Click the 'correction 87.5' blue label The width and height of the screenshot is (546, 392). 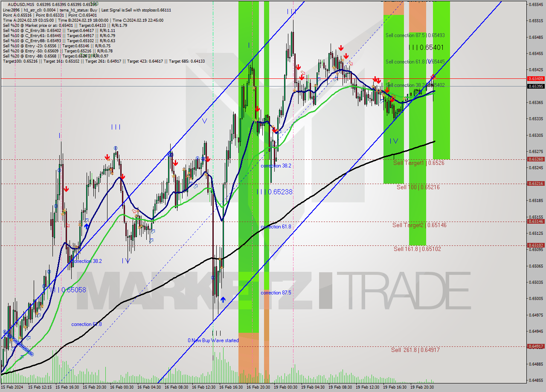[276, 293]
